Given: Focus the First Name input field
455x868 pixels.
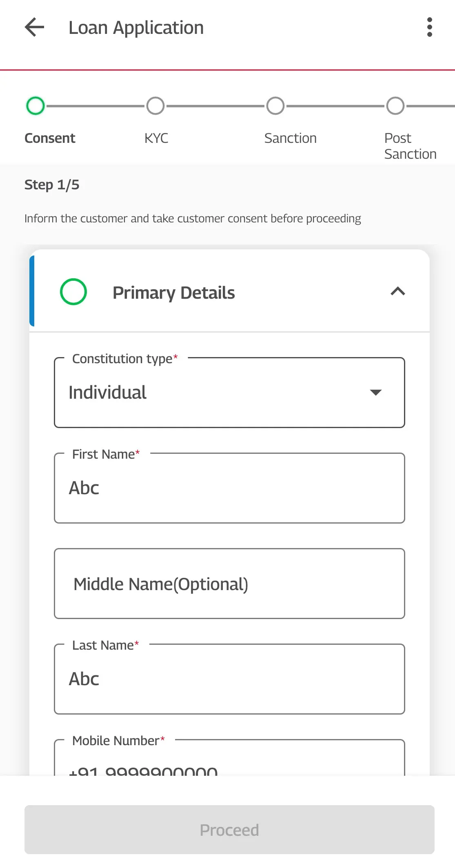Looking at the screenshot, I should click(229, 488).
